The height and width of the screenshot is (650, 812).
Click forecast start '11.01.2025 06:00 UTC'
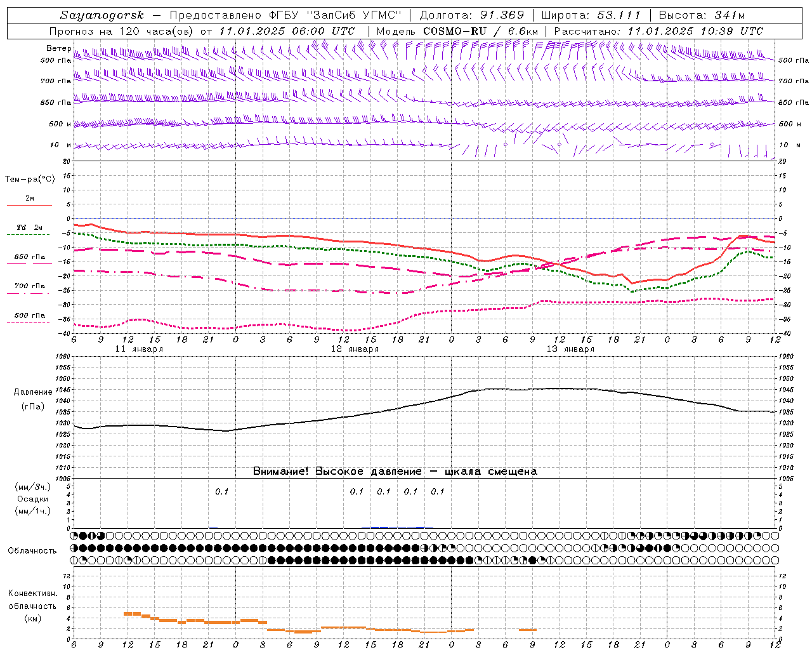(287, 31)
